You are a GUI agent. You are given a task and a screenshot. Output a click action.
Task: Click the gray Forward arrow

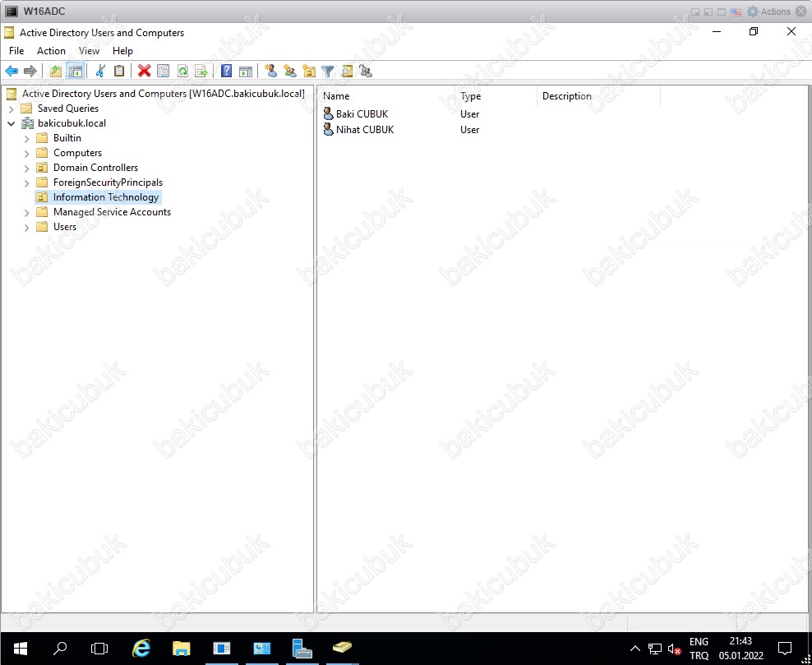pyautogui.click(x=30, y=71)
